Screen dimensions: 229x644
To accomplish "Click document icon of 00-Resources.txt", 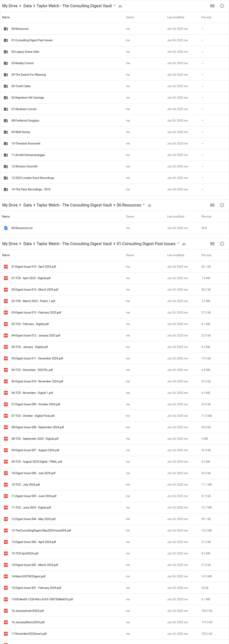I will (x=6, y=228).
